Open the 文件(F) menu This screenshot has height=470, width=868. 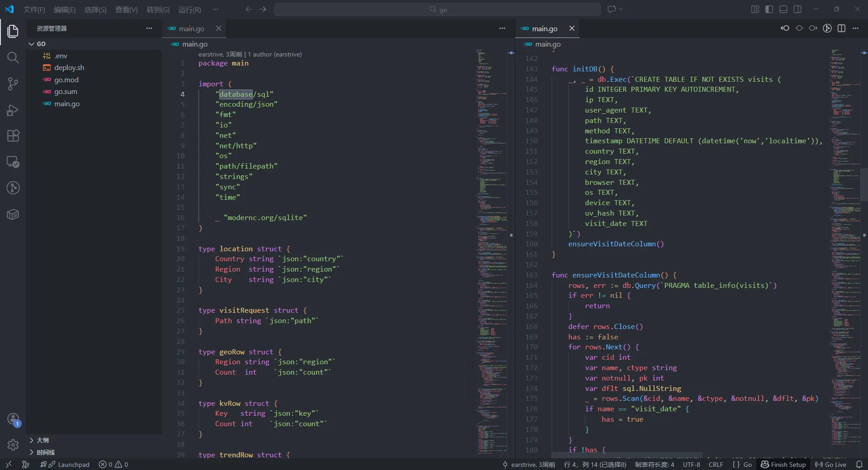[x=34, y=9]
